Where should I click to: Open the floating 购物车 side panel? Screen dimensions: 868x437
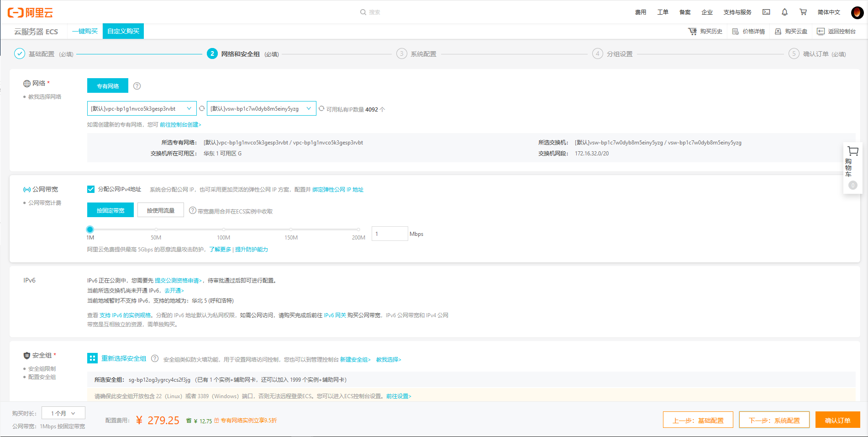click(852, 168)
